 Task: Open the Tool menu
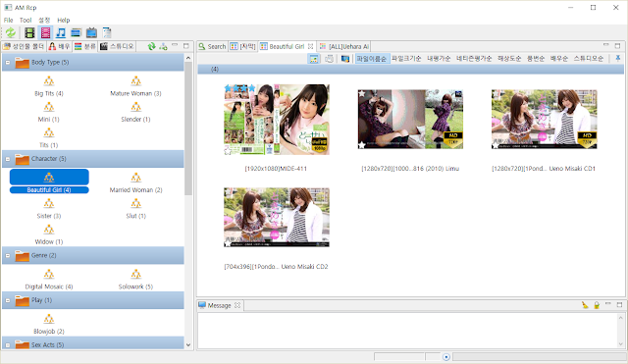pos(26,20)
